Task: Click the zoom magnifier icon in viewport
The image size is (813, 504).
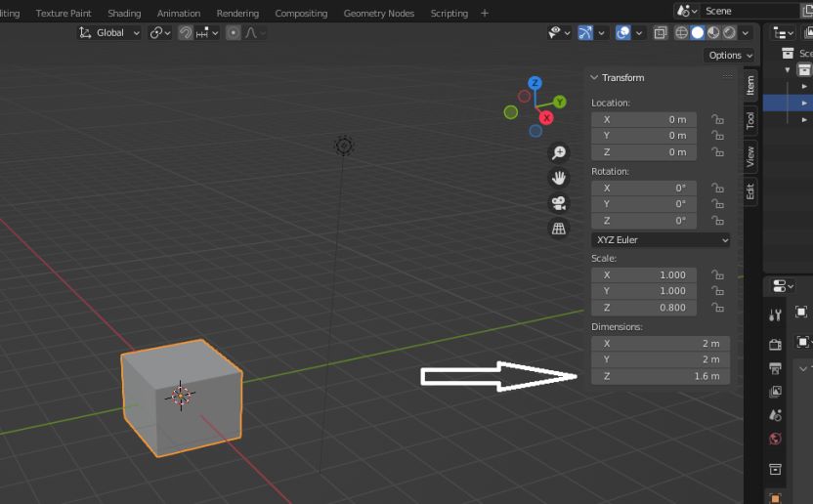Action: pyautogui.click(x=559, y=152)
